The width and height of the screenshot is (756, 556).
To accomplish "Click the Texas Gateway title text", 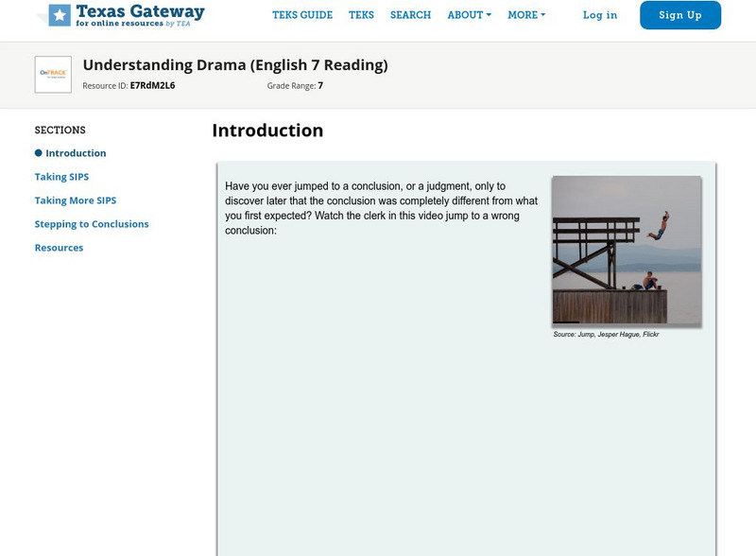I will point(140,12).
